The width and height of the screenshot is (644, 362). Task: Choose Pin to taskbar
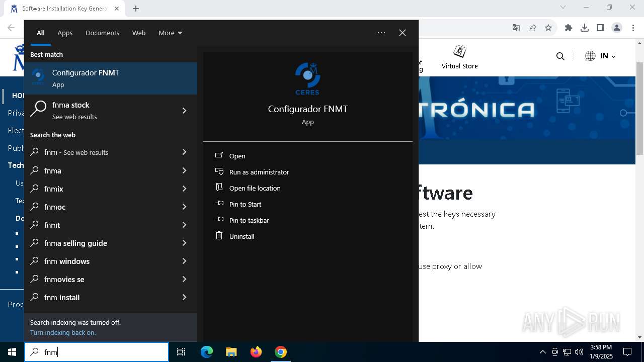coord(249,220)
